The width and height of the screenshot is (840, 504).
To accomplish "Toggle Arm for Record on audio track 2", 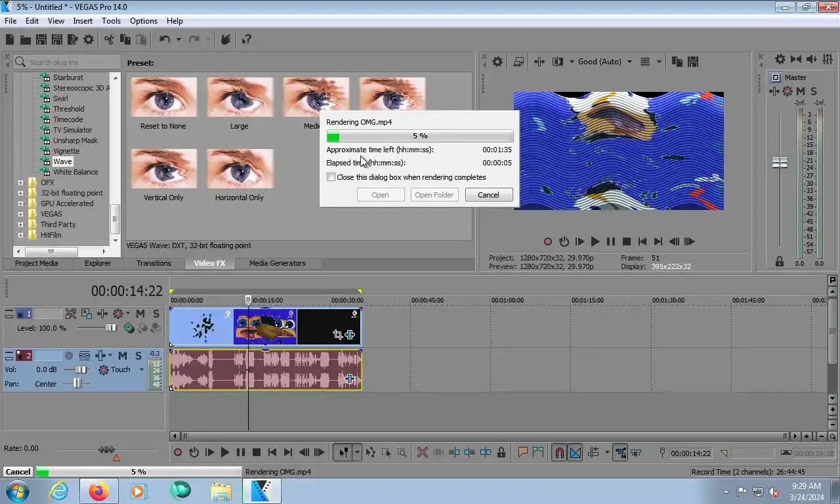I will click(69, 356).
